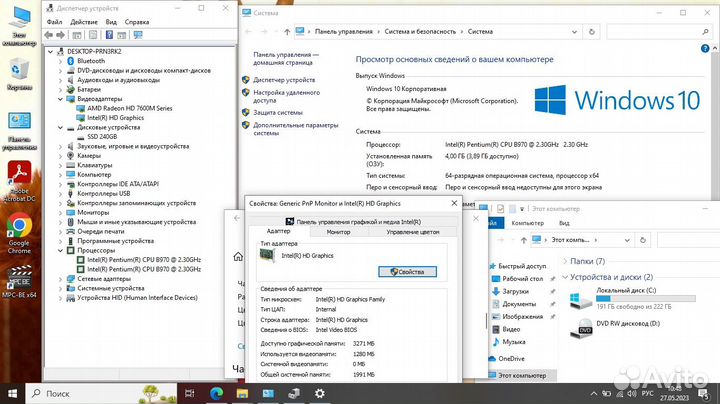
Task: Click the blue help icon in System window
Action: point(705,49)
